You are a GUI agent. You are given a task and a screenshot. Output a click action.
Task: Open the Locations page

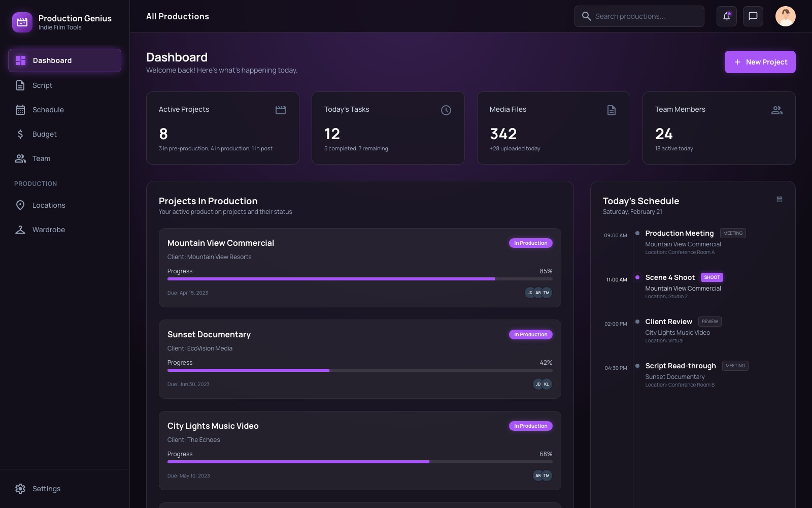64,205
